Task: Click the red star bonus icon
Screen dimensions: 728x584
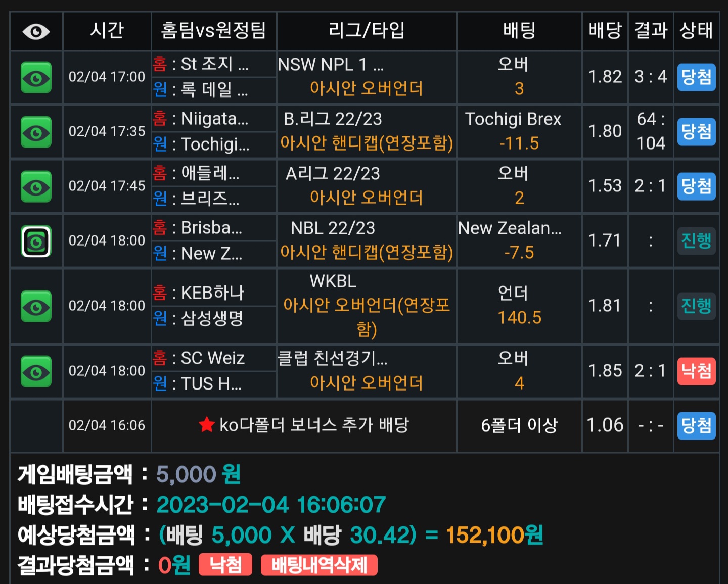Action: point(207,425)
